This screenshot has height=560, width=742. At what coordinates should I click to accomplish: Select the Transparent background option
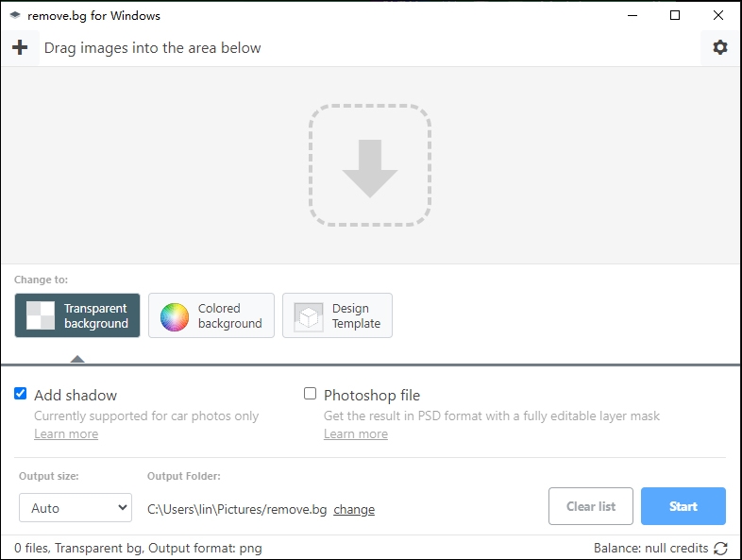tap(77, 315)
